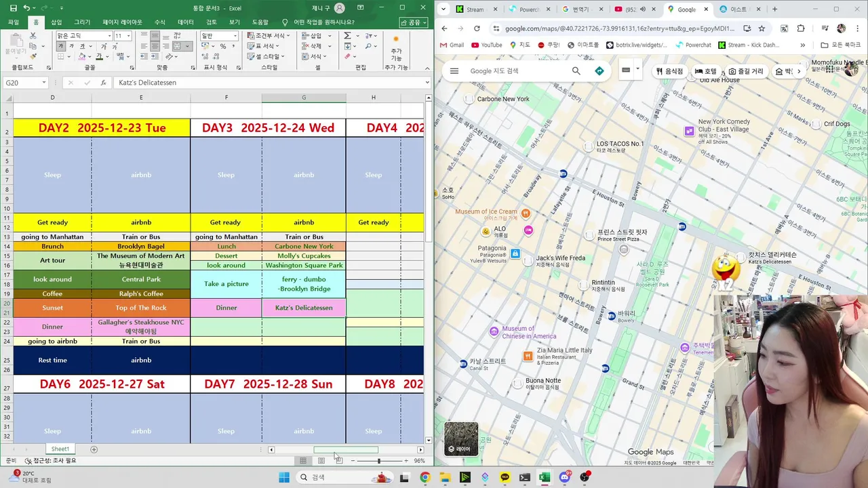868x488 pixels.
Task: Toggle italic formatting in Excel ribbon
Action: [71, 46]
